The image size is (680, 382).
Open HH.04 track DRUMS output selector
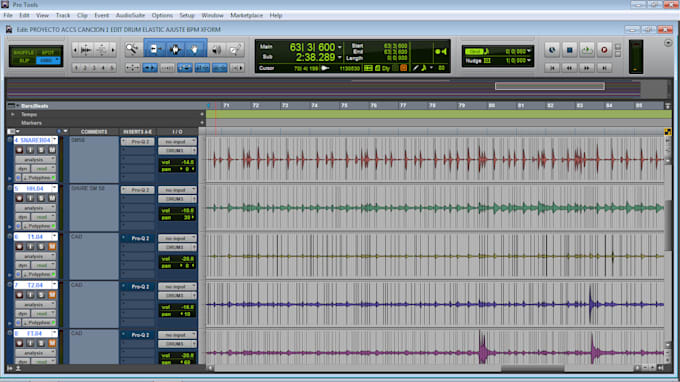pyautogui.click(x=177, y=199)
